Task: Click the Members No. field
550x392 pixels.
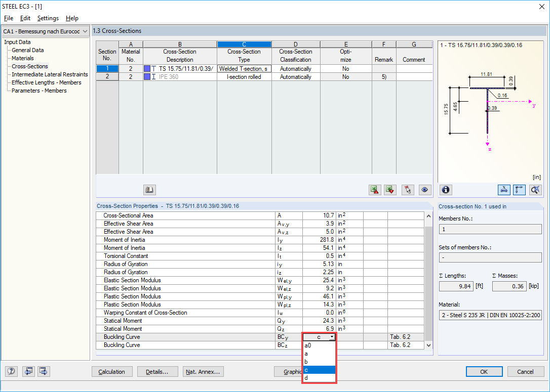Action: pos(490,229)
